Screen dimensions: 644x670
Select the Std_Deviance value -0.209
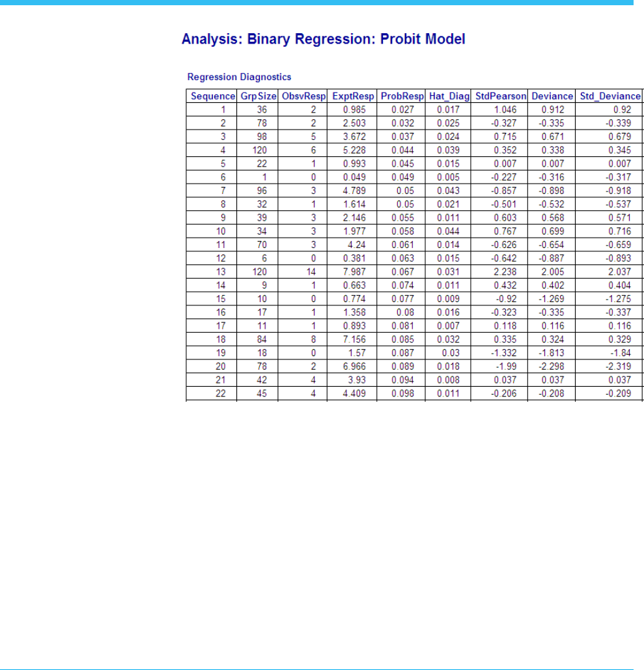point(618,393)
